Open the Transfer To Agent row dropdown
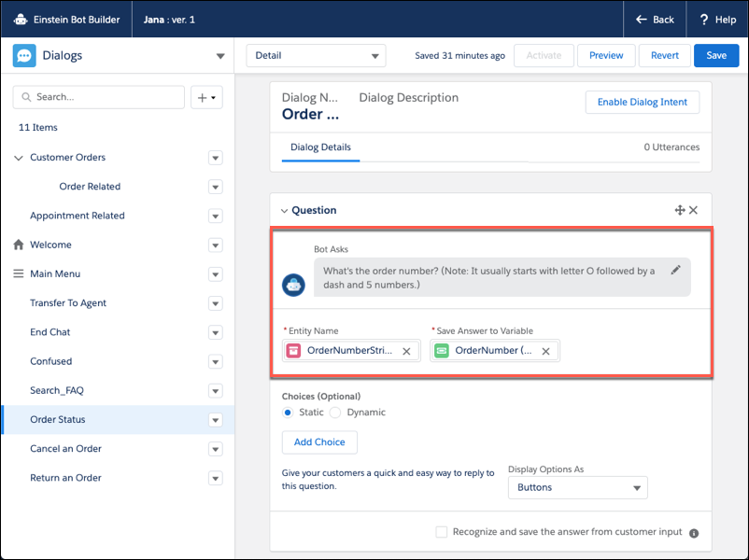This screenshot has height=560, width=749. point(216,303)
